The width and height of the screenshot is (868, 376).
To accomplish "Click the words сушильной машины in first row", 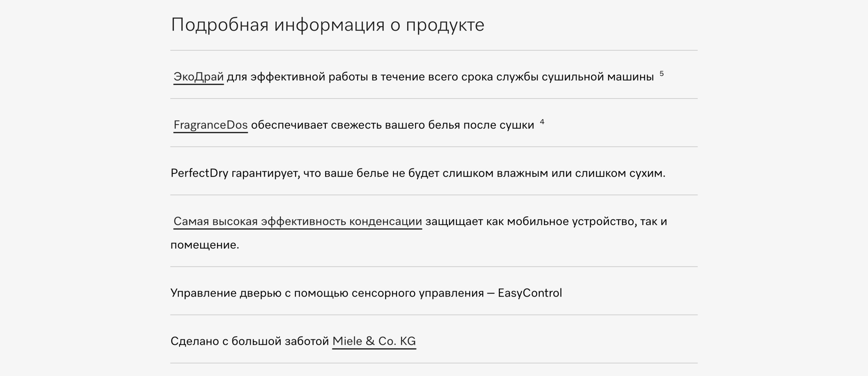I will (598, 77).
